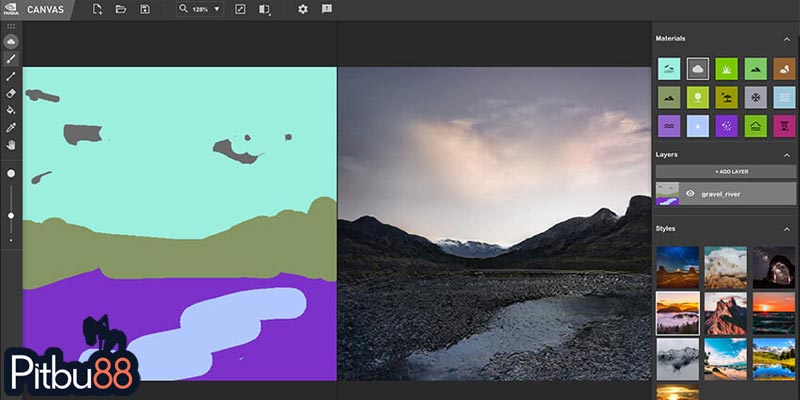
Task: Collapse the Layers panel
Action: [787, 155]
